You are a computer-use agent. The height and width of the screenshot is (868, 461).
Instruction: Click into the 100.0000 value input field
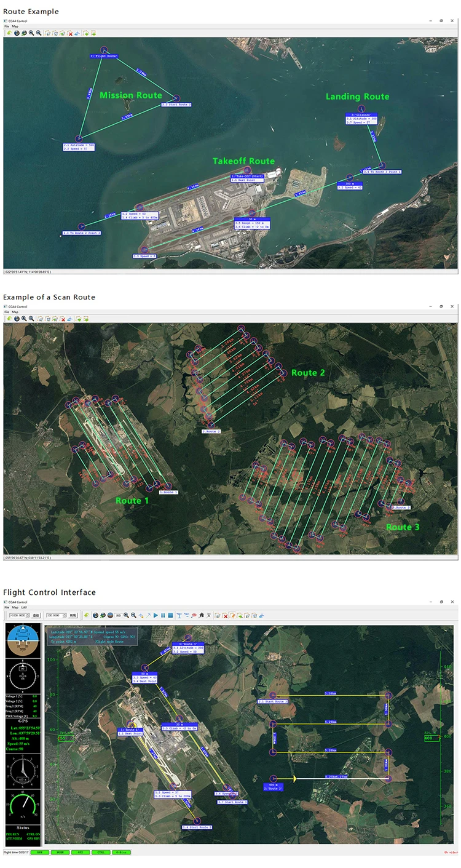coord(53,615)
